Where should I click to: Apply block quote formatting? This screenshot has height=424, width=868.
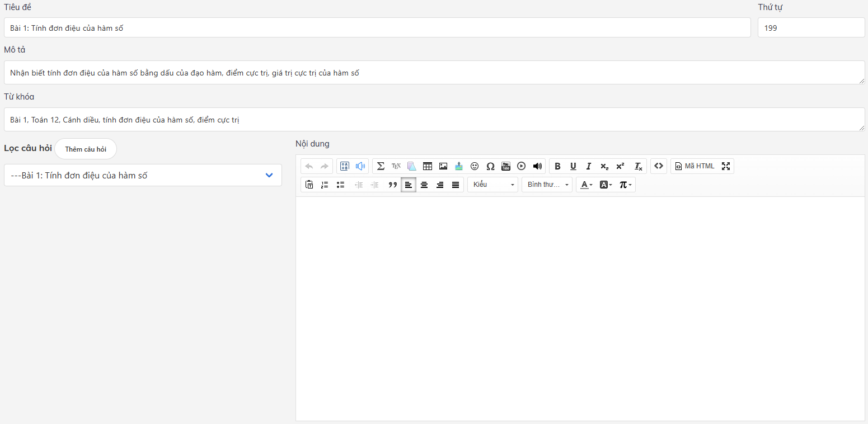pyautogui.click(x=393, y=185)
